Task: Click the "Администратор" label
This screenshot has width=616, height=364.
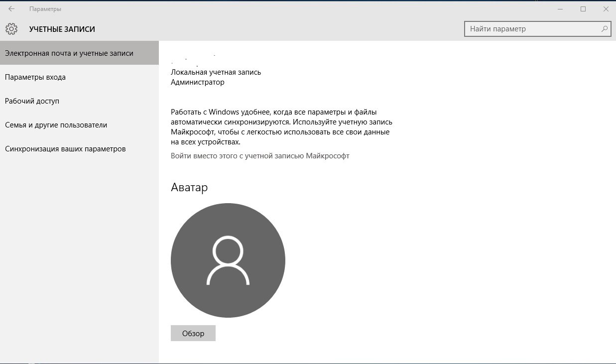Action: (198, 82)
